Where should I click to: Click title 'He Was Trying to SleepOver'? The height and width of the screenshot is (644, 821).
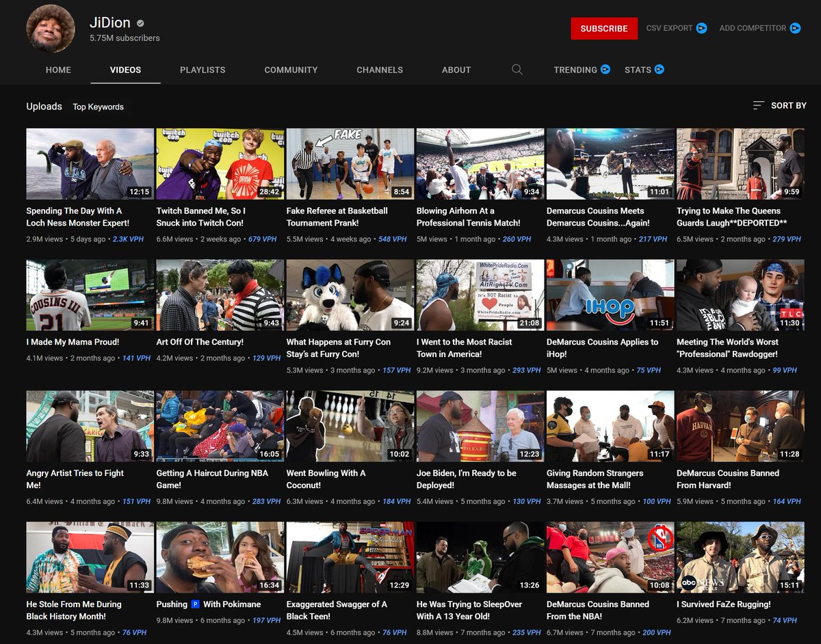[x=469, y=611]
